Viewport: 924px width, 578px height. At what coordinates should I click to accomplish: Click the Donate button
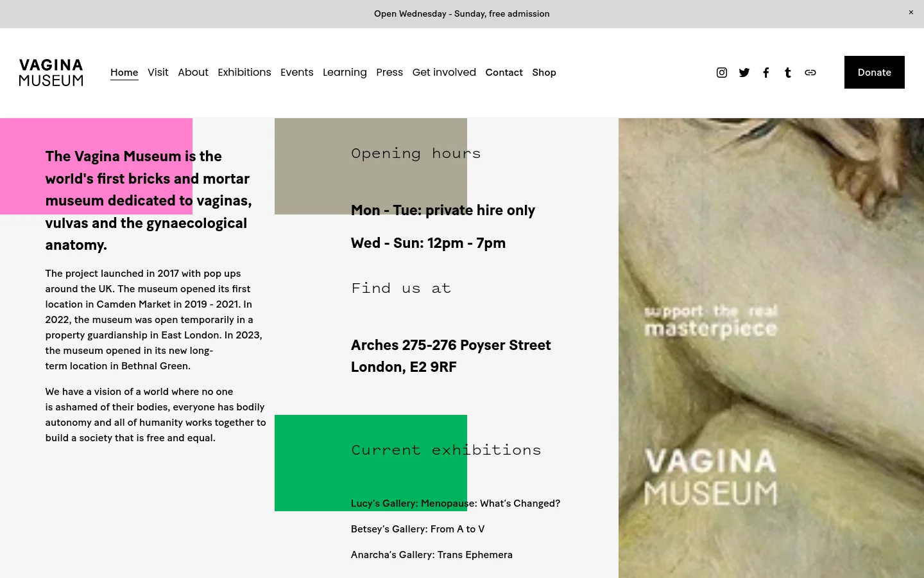(x=875, y=73)
